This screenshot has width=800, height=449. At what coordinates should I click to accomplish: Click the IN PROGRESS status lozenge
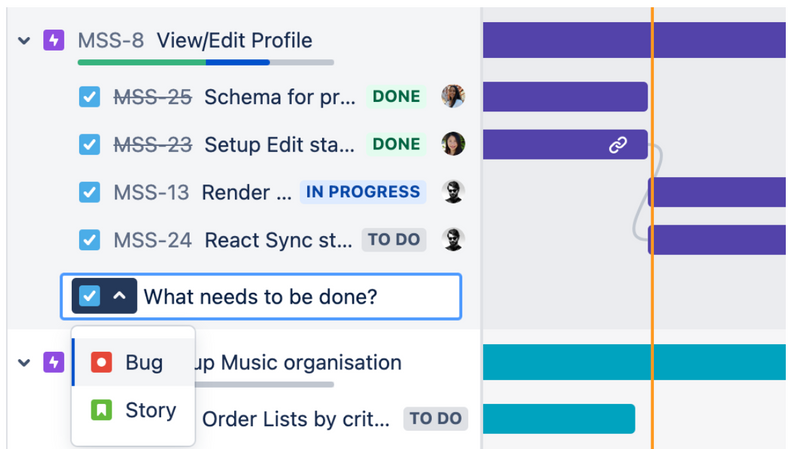(x=363, y=192)
